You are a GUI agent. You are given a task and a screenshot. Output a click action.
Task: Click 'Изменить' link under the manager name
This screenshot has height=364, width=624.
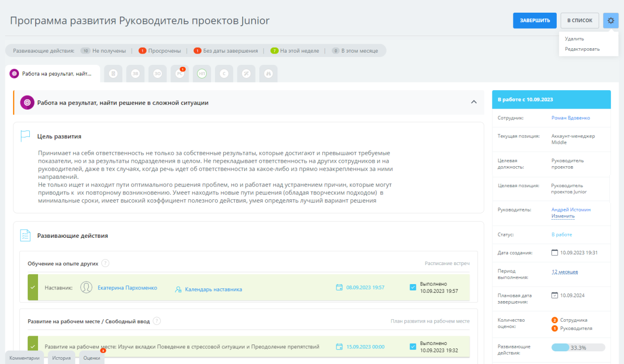coord(563,216)
